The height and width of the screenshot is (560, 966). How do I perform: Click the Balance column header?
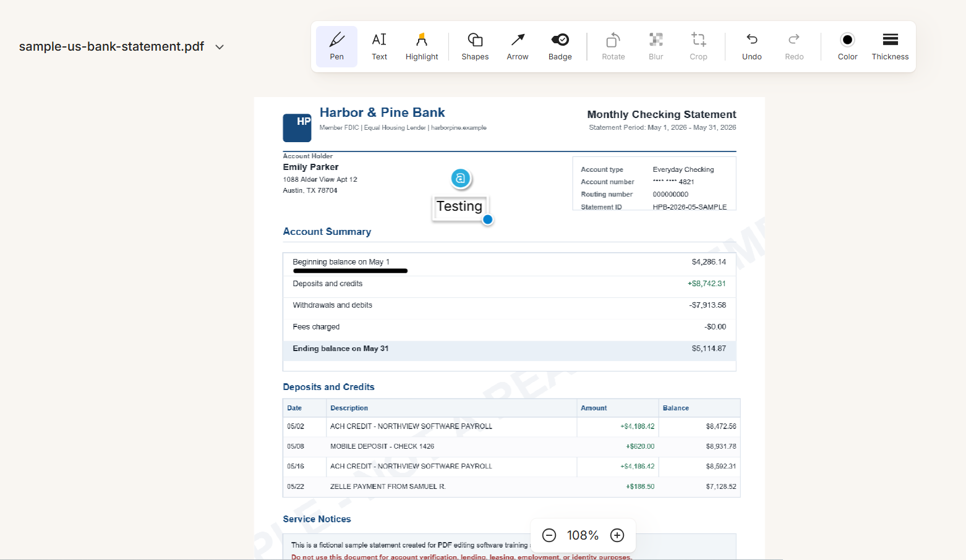[675, 408]
